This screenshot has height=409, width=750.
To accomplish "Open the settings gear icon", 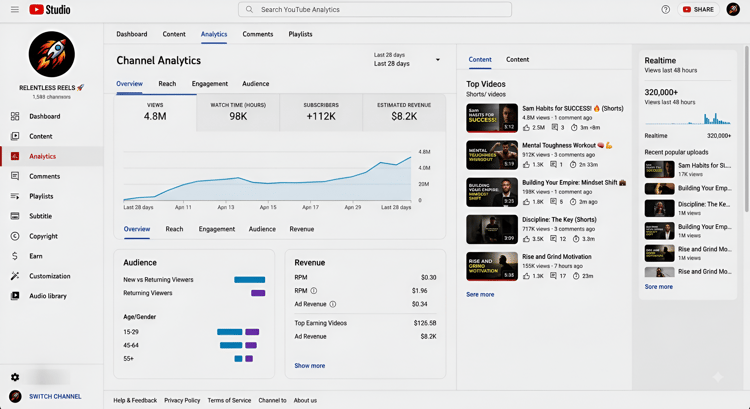I will click(x=15, y=377).
